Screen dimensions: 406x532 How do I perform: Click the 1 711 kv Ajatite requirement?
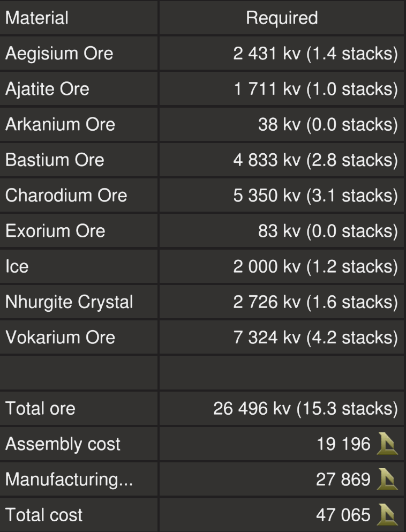(x=316, y=89)
